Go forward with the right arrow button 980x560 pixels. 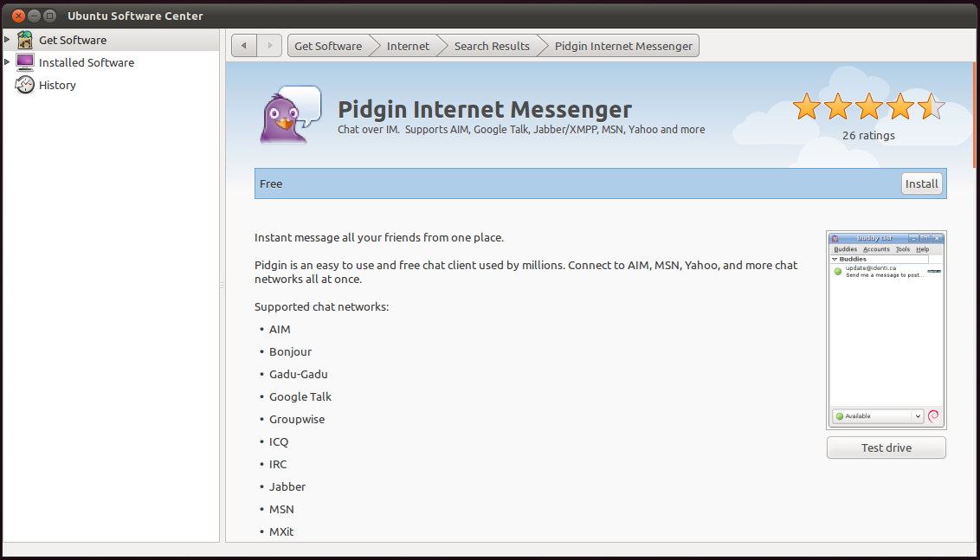pos(269,46)
